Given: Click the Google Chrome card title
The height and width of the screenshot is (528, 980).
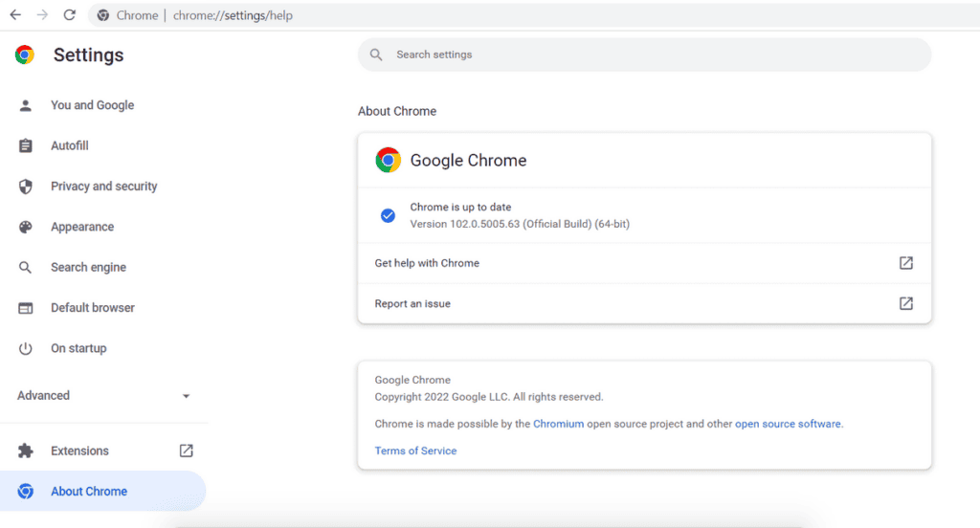Looking at the screenshot, I should tap(468, 161).
